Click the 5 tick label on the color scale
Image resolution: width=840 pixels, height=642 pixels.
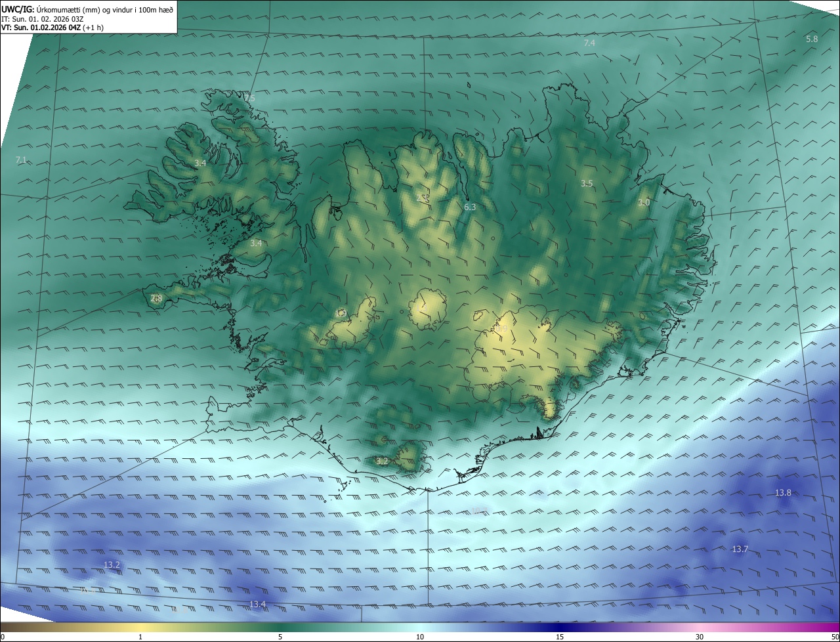coord(280,637)
